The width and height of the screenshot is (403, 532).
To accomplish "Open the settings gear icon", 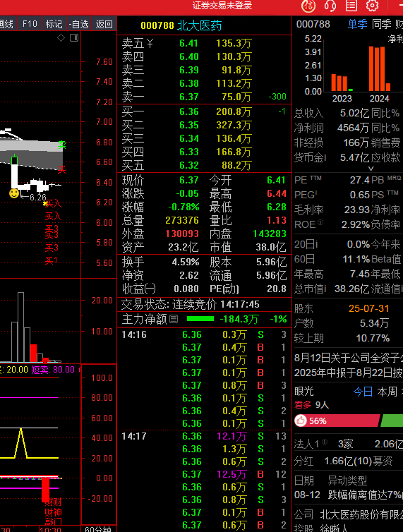I will 372,6.
